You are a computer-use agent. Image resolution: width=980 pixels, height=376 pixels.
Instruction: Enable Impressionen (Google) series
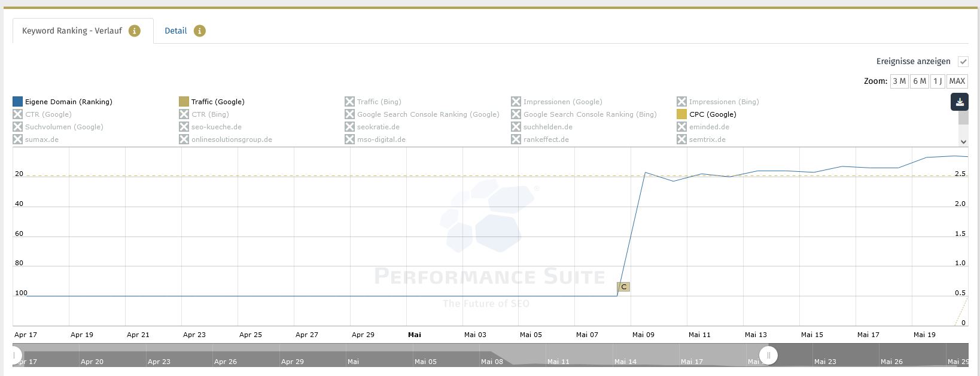[556, 102]
